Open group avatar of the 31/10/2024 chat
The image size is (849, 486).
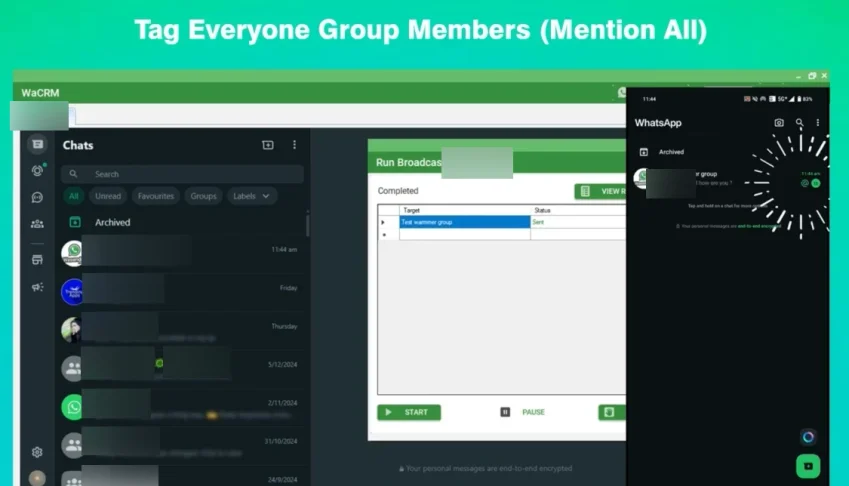tap(71, 445)
